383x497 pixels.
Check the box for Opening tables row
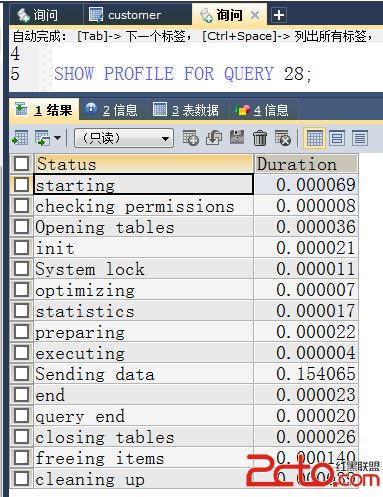22,227
